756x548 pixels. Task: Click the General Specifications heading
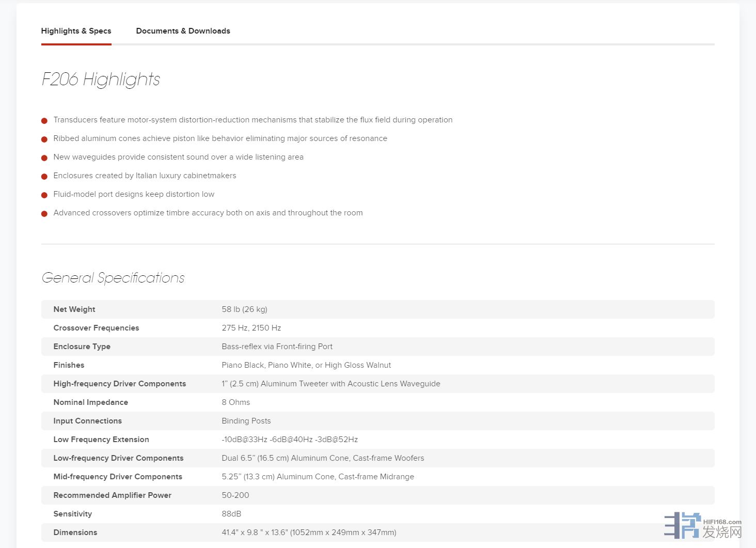click(113, 278)
